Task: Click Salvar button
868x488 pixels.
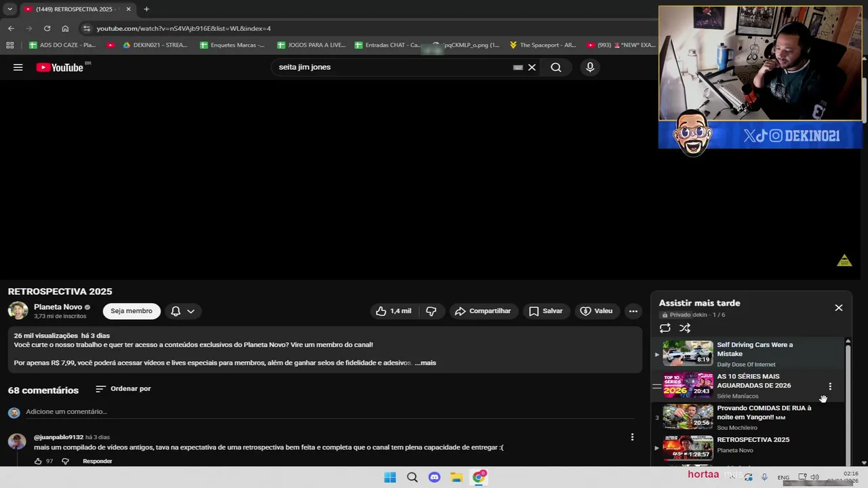Action: (x=546, y=311)
